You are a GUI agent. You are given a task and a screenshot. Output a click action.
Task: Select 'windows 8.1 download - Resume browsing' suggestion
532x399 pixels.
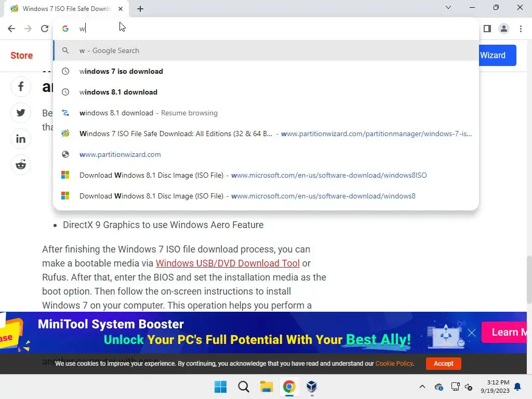[x=266, y=113]
